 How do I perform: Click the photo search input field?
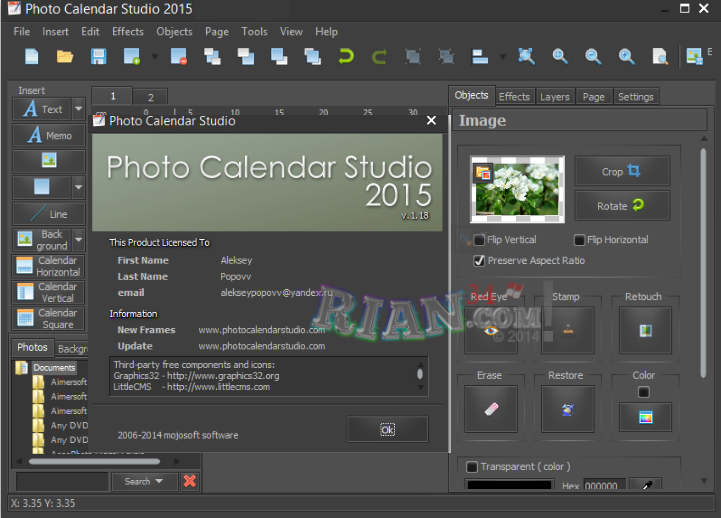[62, 481]
